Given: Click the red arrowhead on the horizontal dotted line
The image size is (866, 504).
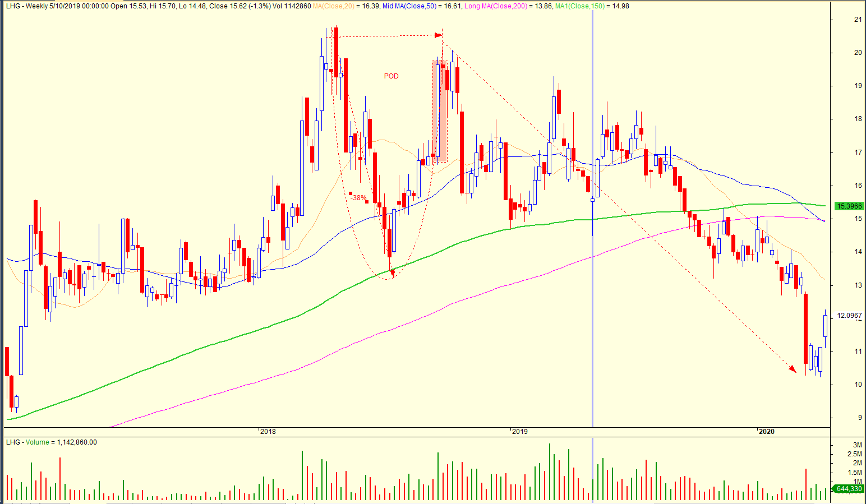Looking at the screenshot, I should point(438,35).
